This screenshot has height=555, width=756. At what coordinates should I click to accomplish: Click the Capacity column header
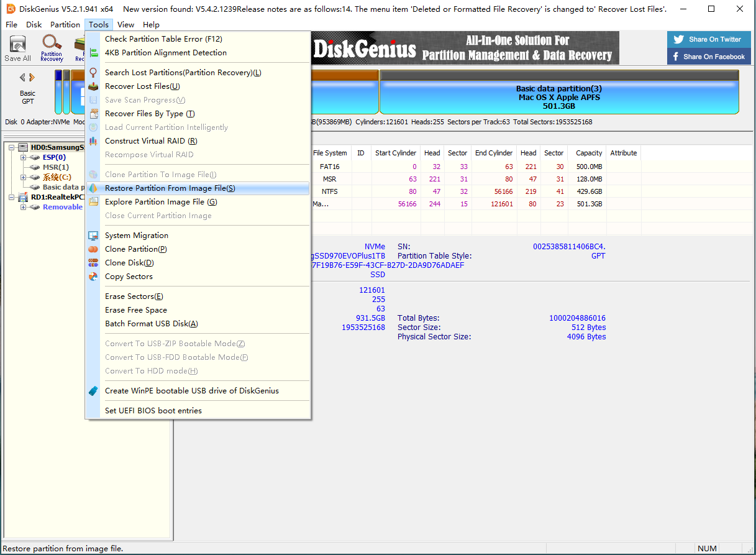[x=589, y=153]
